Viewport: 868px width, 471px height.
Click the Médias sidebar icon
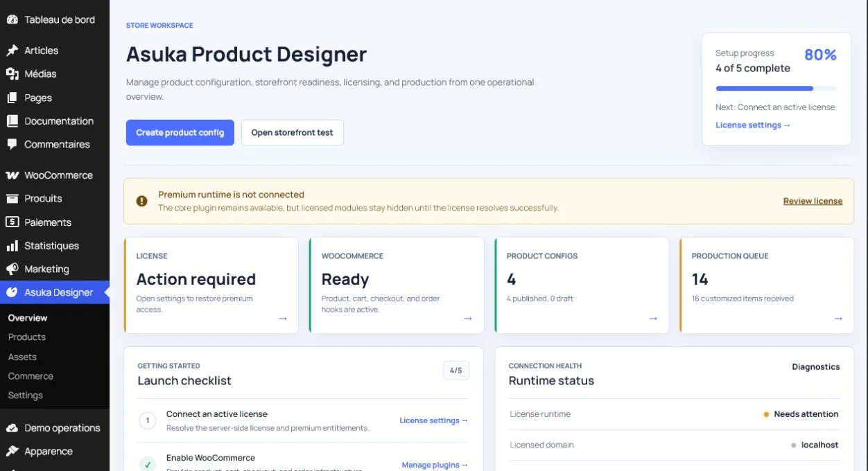(12, 74)
